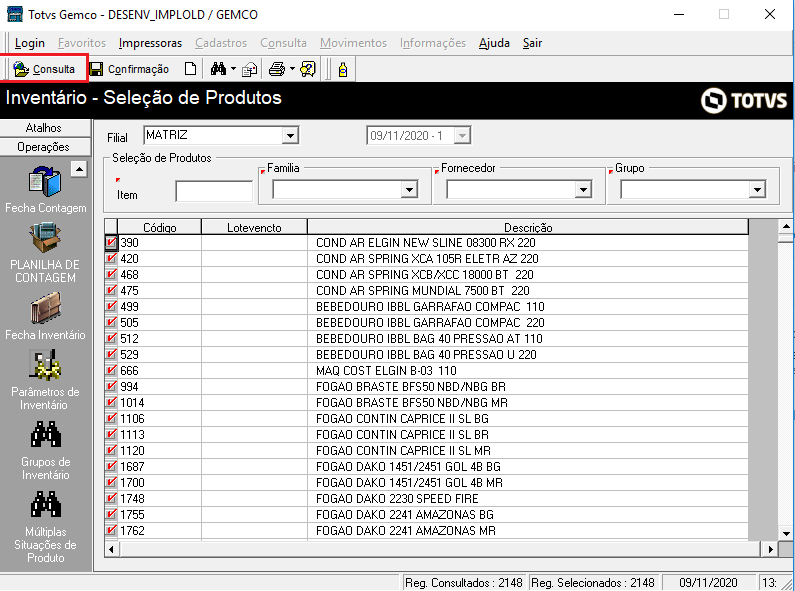Click the house export icon in toolbar
Image resolution: width=795 pixels, height=591 pixels.
tap(249, 69)
